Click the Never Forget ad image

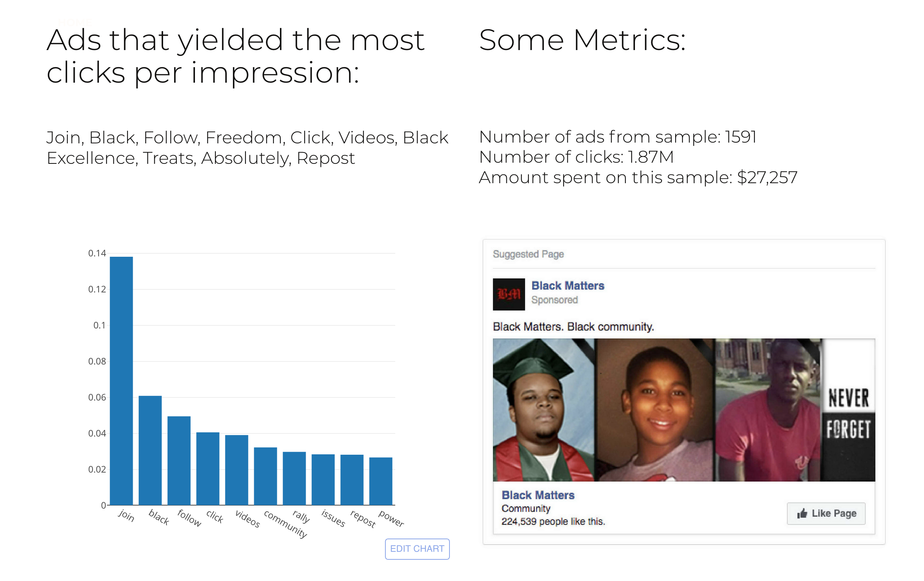tap(684, 410)
